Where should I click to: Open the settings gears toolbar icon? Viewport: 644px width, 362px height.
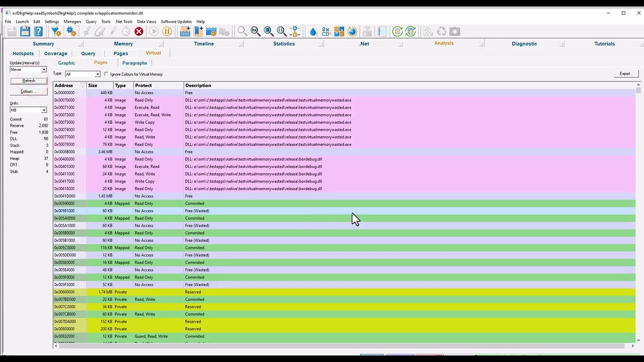[x=71, y=32]
